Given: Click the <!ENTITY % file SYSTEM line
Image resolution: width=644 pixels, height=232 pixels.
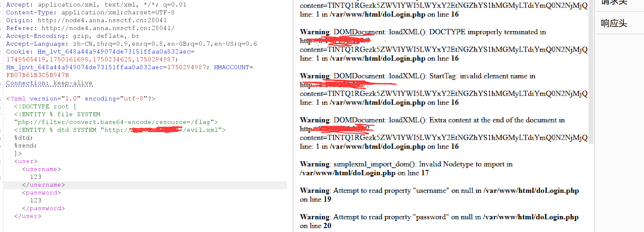Looking at the screenshot, I should (57, 114).
